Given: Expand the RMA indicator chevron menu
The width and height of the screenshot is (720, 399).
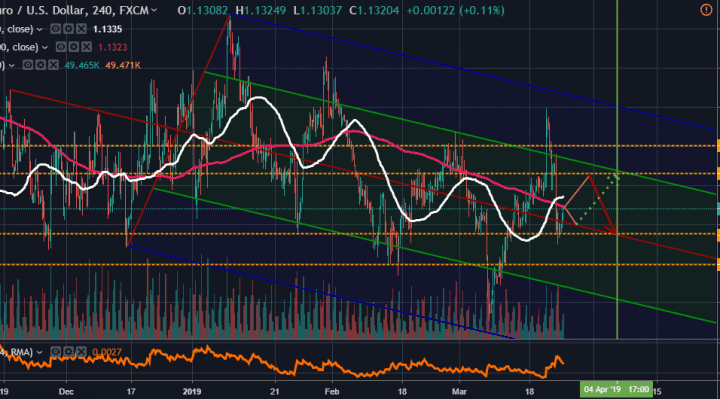Looking at the screenshot, I should (x=39, y=353).
